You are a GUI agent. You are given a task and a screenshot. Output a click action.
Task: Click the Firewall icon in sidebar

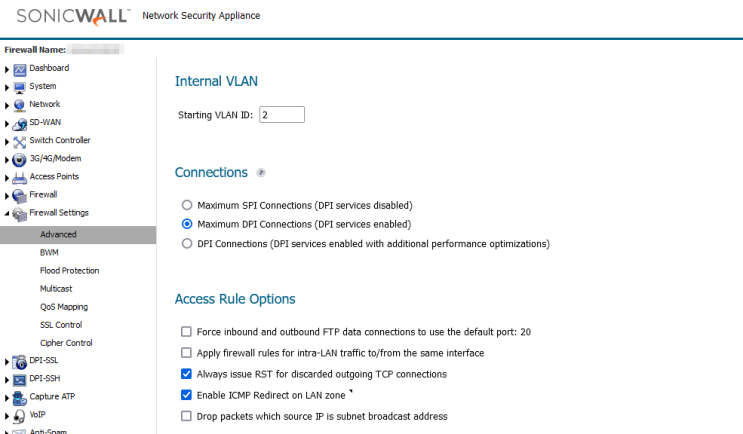click(20, 195)
